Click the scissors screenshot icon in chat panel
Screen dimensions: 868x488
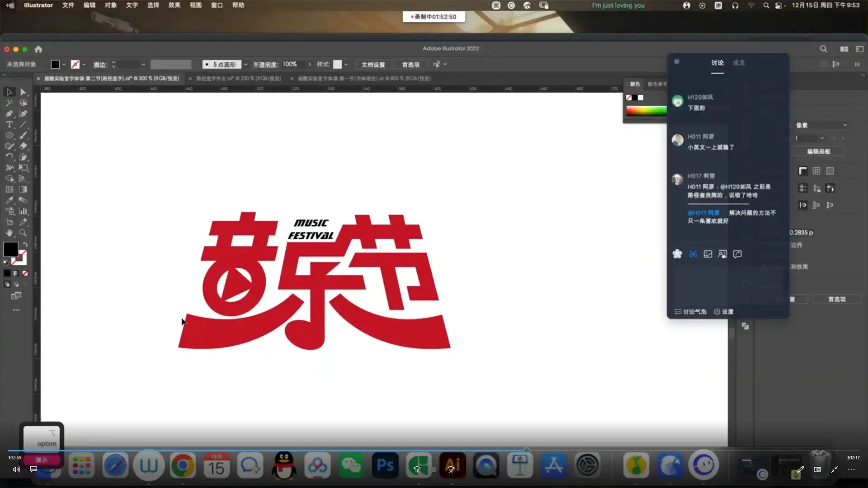pos(693,254)
